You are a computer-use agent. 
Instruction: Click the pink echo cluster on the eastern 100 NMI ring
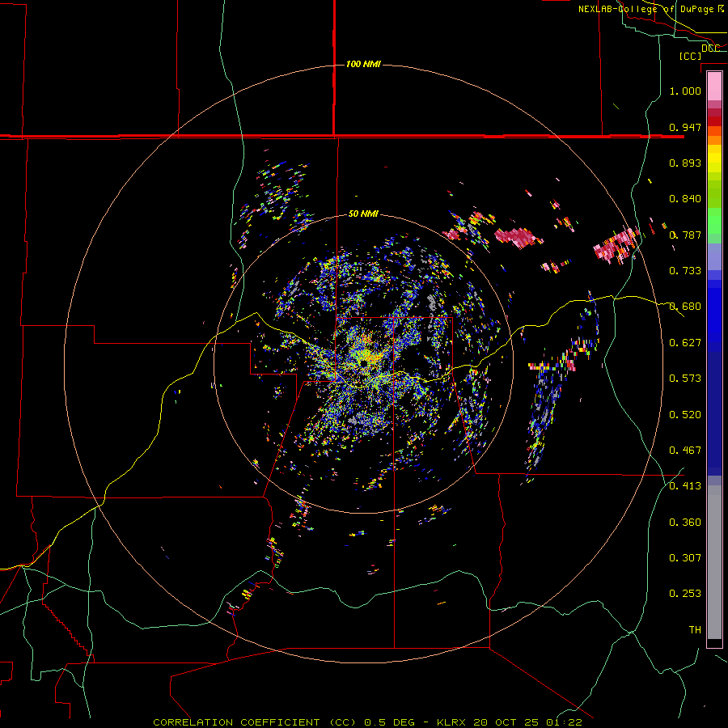[x=617, y=245]
